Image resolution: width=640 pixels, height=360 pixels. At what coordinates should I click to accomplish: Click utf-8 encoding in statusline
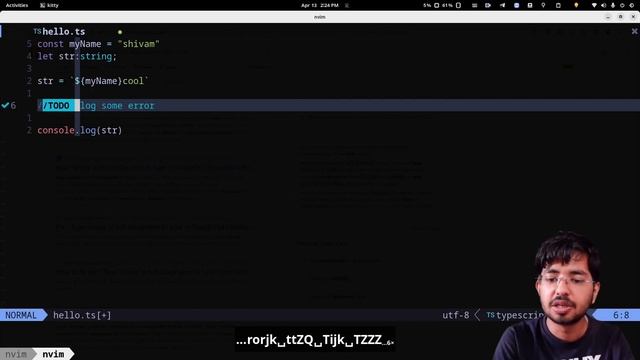456,315
